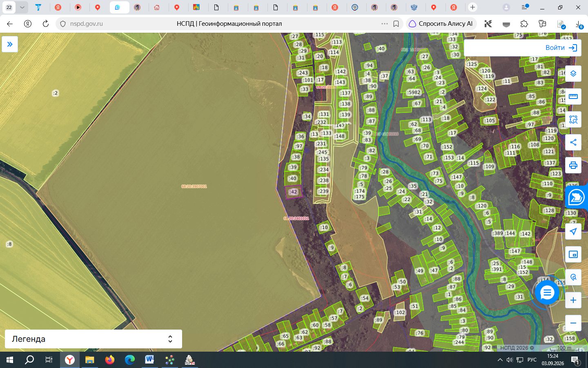
Task: Open the browser profile avatar
Action: point(506,7)
